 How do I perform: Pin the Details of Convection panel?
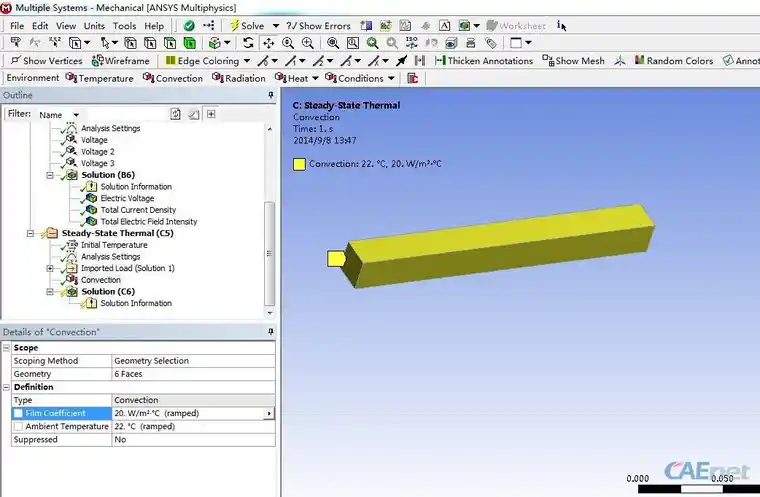(271, 332)
